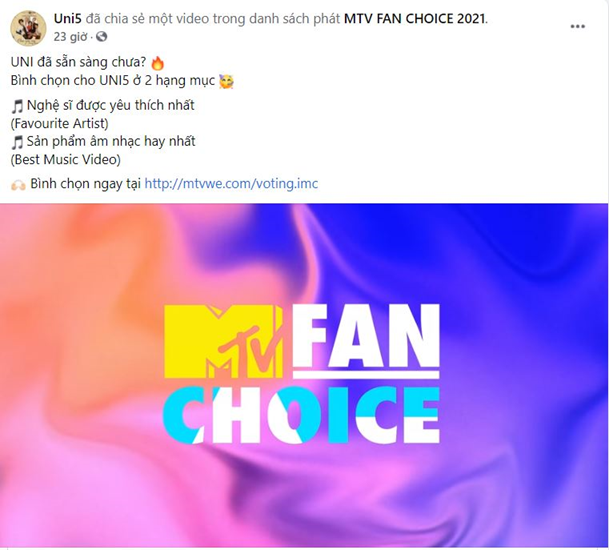Click the music note beside Sản phẩm âm nhạc
This screenshot has height=550, width=609.
[x=17, y=142]
